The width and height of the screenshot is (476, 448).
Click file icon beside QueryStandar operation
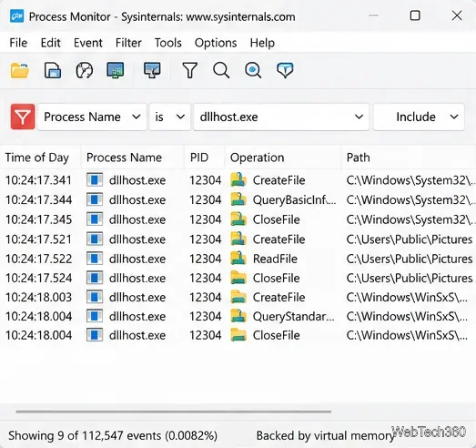click(x=238, y=316)
